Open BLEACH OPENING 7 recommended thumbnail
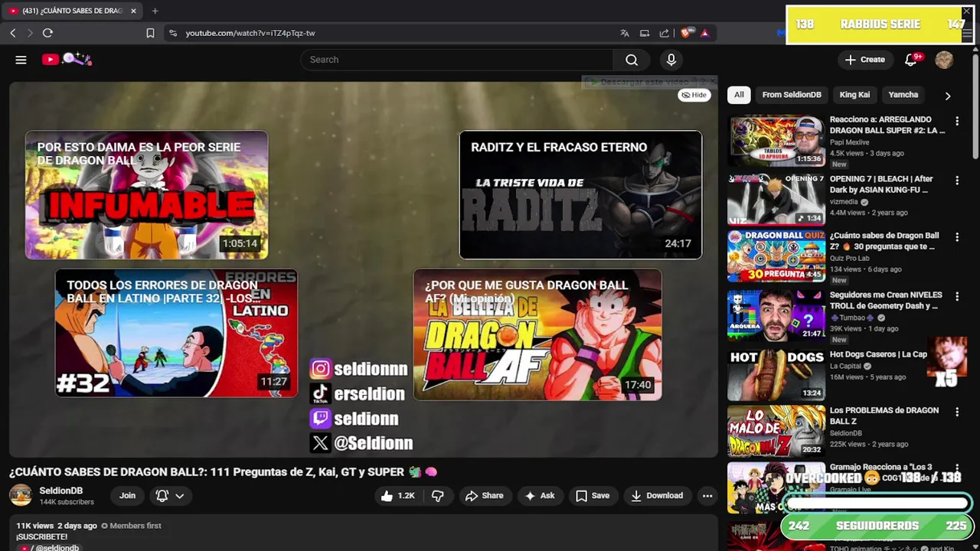The image size is (980, 551). 776,199
